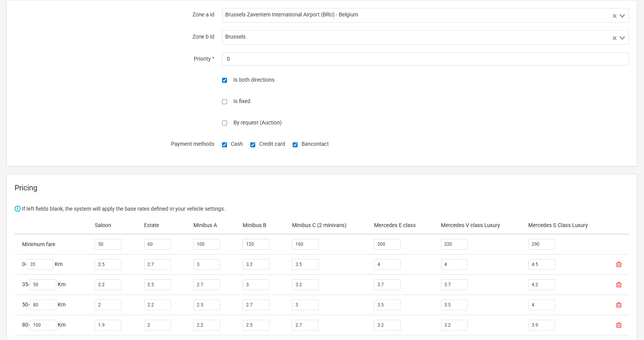Edit Mercedes S Class Luxury minimum fare

click(x=541, y=244)
